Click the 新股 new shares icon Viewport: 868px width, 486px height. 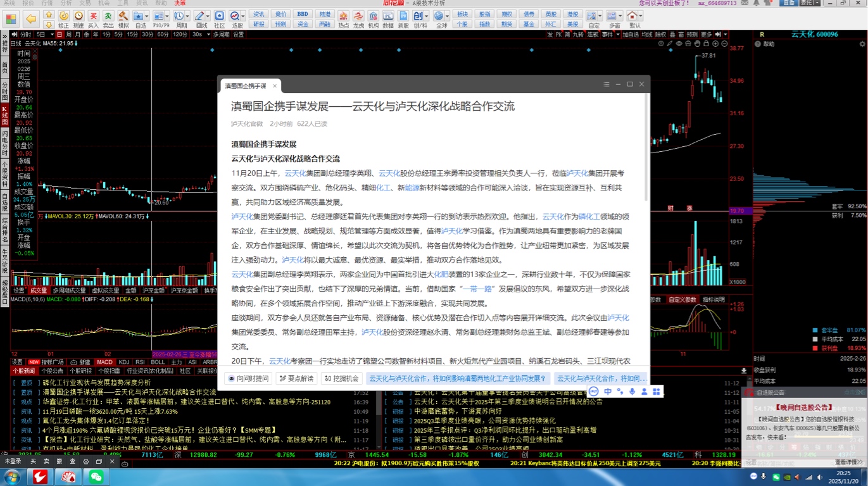click(x=403, y=15)
